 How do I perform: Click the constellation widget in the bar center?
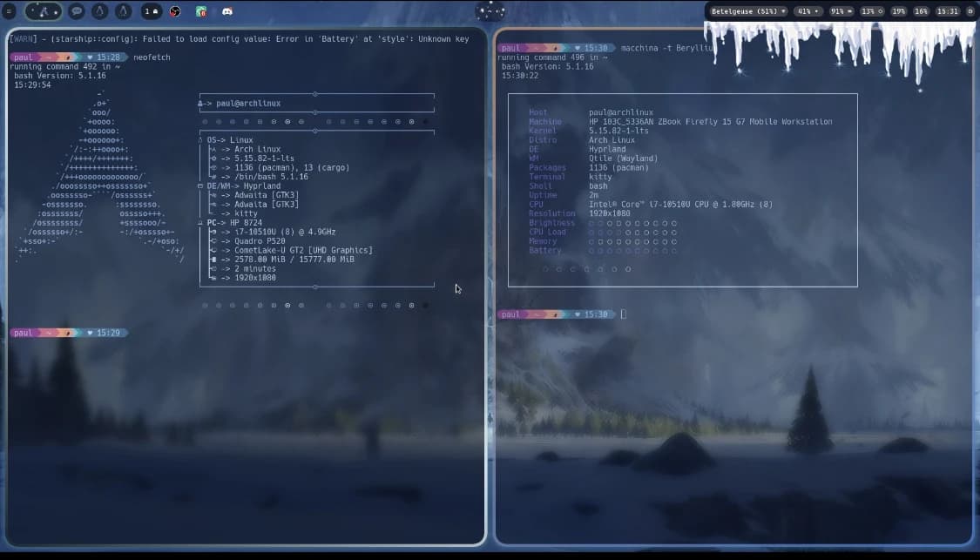click(x=490, y=11)
